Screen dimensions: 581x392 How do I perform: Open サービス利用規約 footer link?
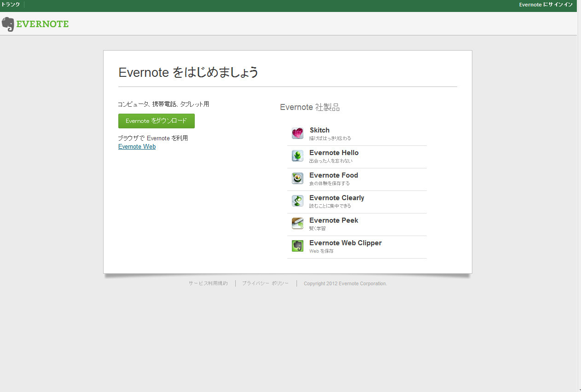click(x=208, y=283)
